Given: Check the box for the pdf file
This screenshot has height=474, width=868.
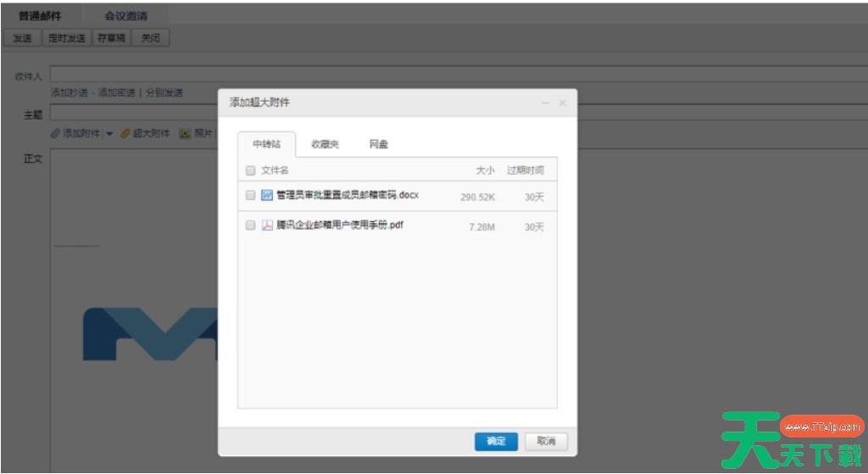Looking at the screenshot, I should point(250,226).
